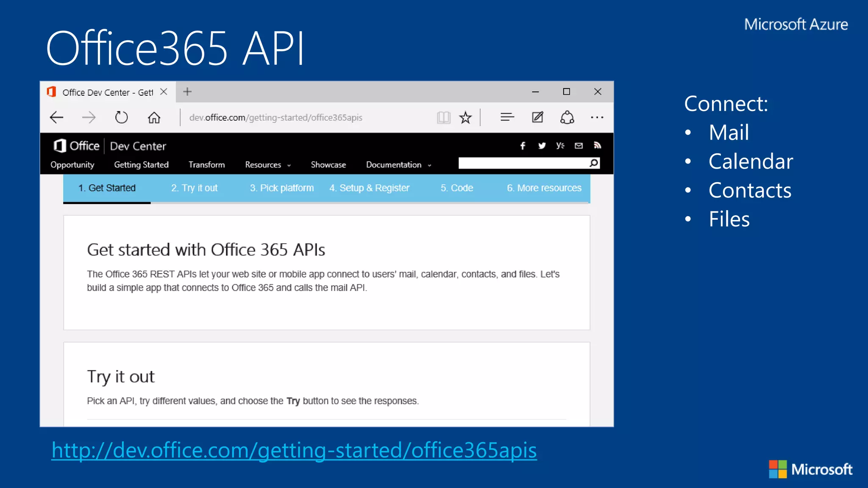This screenshot has width=868, height=488.
Task: Select the 2. Try it out tab
Action: [194, 188]
